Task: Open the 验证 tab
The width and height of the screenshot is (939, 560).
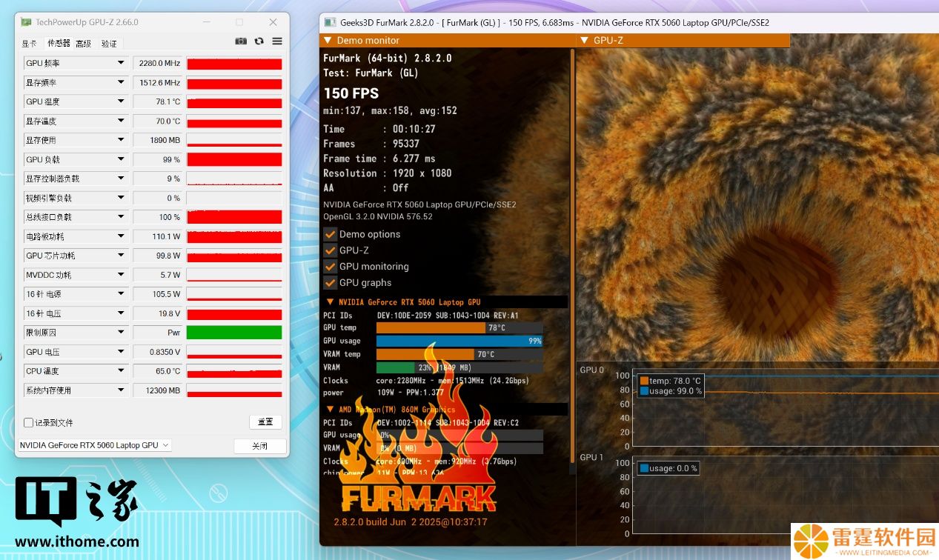Action: coord(109,44)
